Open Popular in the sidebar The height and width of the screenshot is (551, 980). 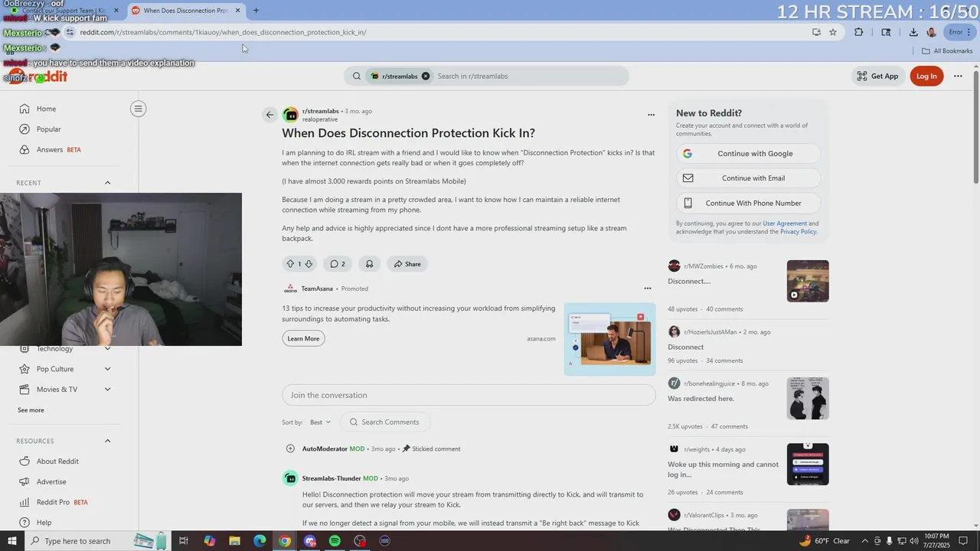(48, 129)
